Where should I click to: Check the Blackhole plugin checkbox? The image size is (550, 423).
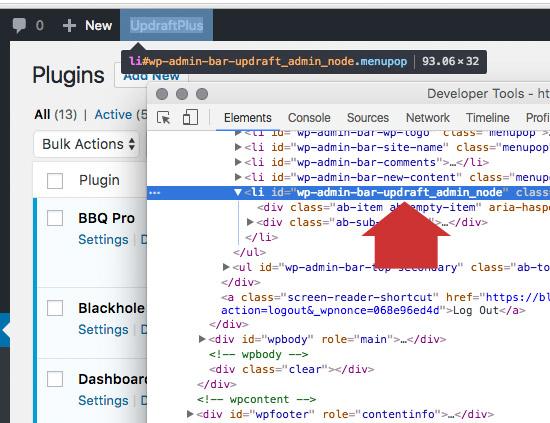55,308
